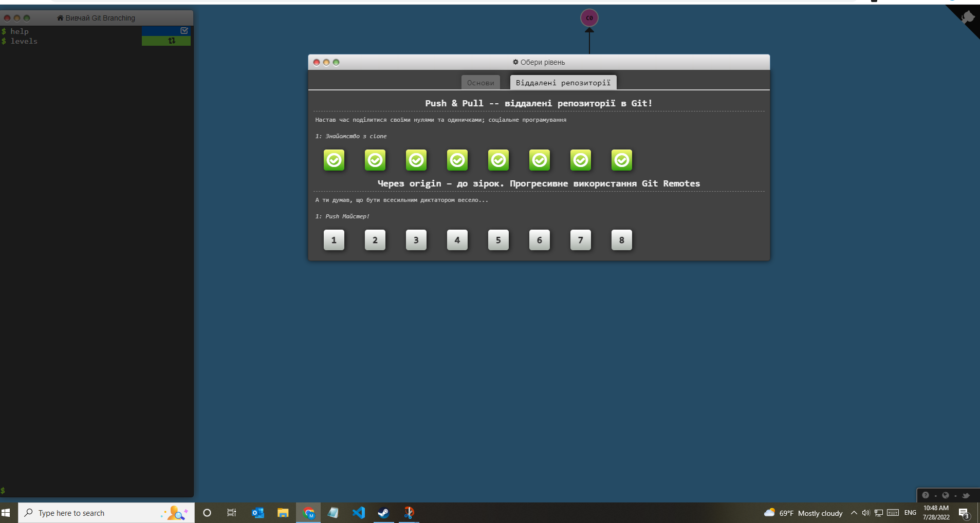Start level 1 of "Push Майстер"
This screenshot has width=980, height=523.
tap(334, 240)
